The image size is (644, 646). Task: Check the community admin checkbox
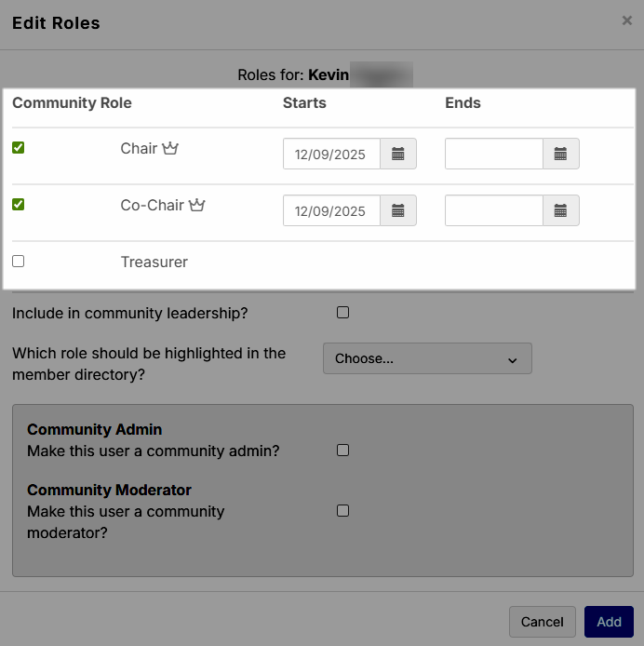[342, 450]
